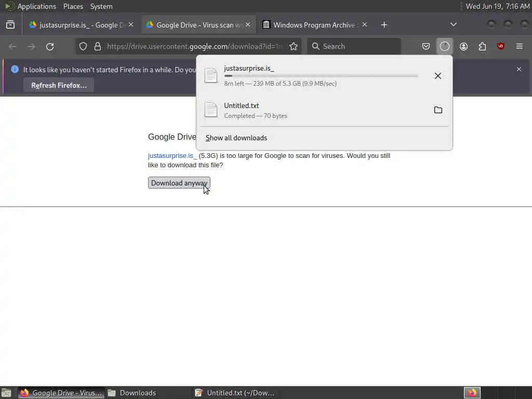Bookmark this page with the star icon
The height and width of the screenshot is (399, 532).
(x=294, y=46)
